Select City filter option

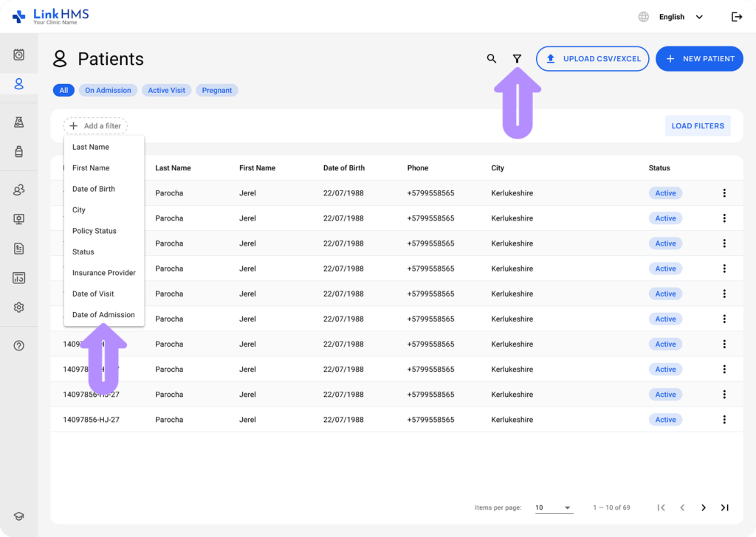point(103,210)
